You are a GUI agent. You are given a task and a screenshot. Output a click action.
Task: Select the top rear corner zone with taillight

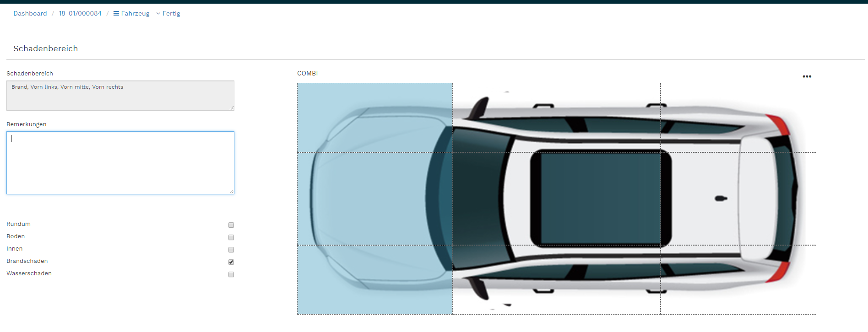point(738,118)
